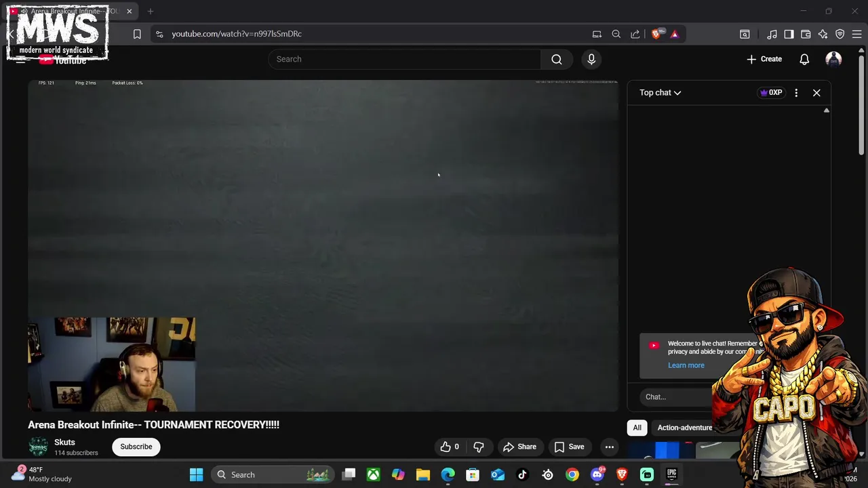Image resolution: width=868 pixels, height=488 pixels.
Task: Share this page via address bar icon
Action: pyautogui.click(x=635, y=34)
